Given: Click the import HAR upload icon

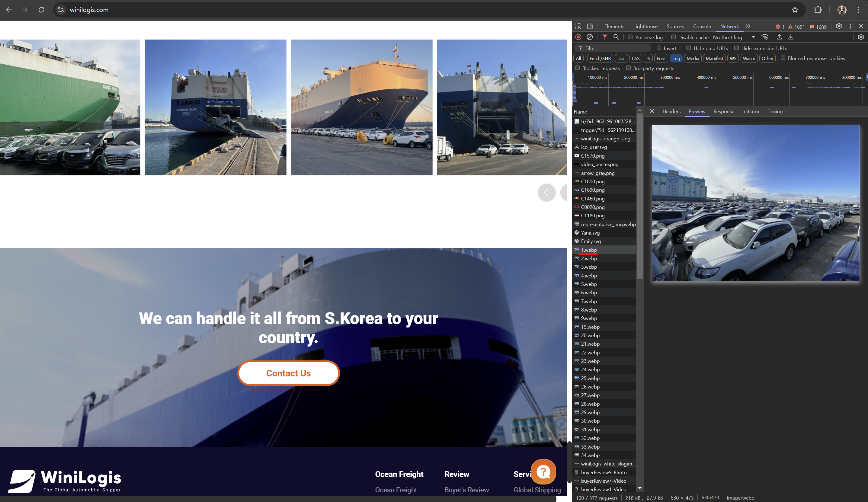Looking at the screenshot, I should point(779,37).
